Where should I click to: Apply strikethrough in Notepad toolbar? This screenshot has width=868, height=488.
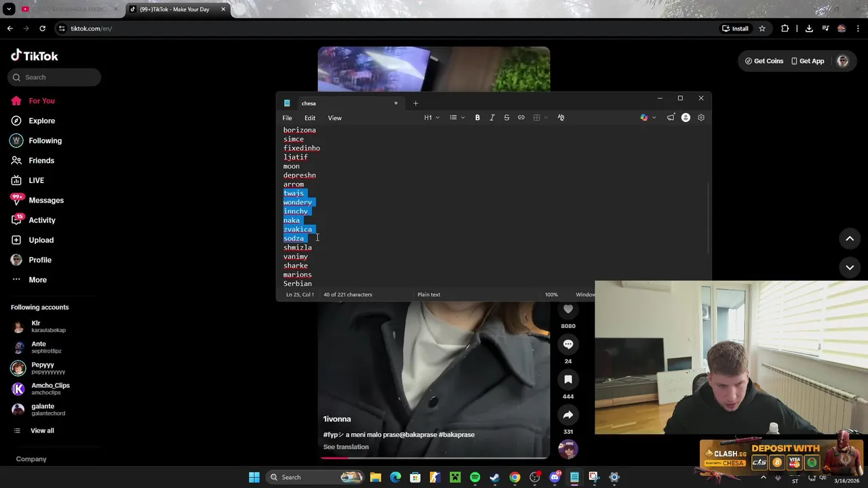pos(507,118)
